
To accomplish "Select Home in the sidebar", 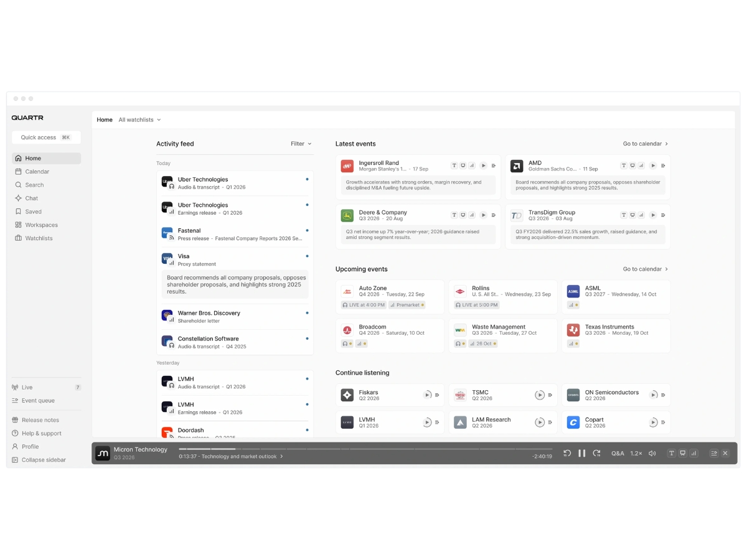I will [x=46, y=159].
